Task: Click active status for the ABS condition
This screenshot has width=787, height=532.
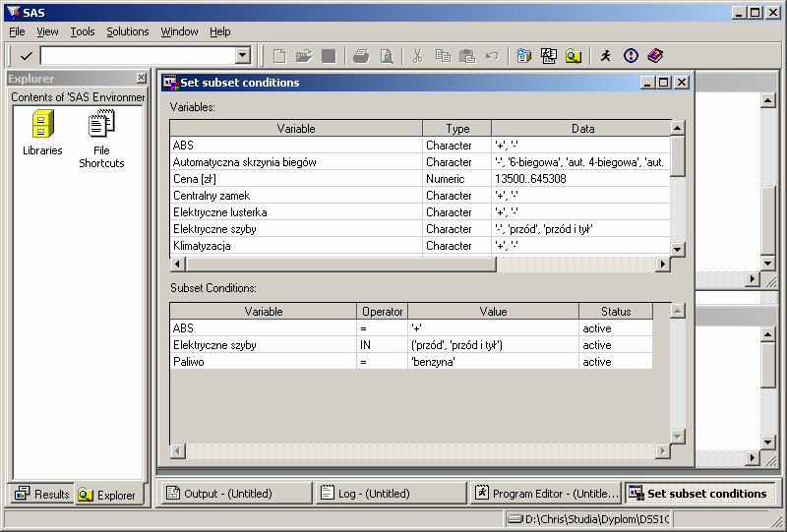Action: point(616,328)
